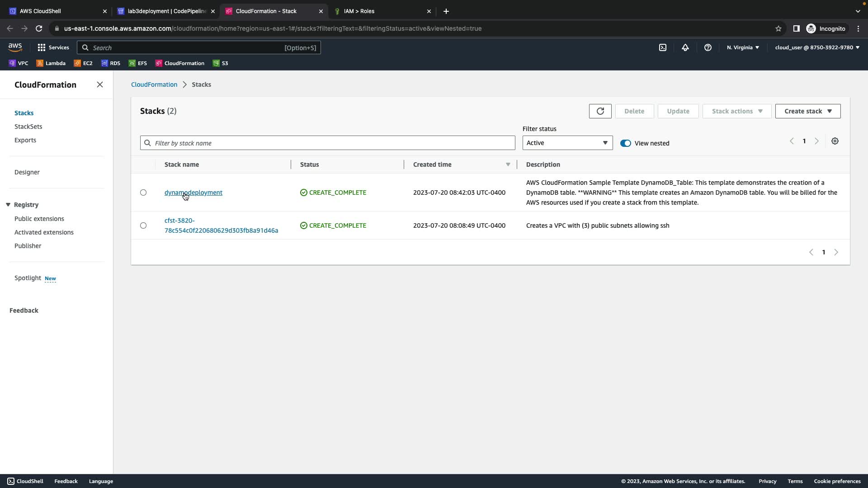Click the refresh stacks icon button
The height and width of the screenshot is (488, 868).
coord(600,111)
